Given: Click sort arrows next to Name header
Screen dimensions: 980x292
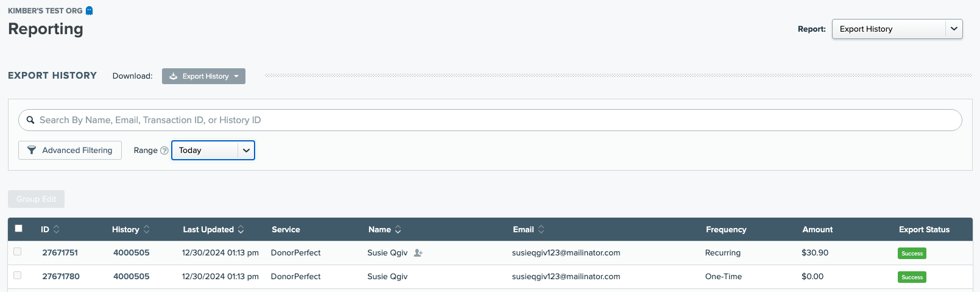Looking at the screenshot, I should coord(398,229).
